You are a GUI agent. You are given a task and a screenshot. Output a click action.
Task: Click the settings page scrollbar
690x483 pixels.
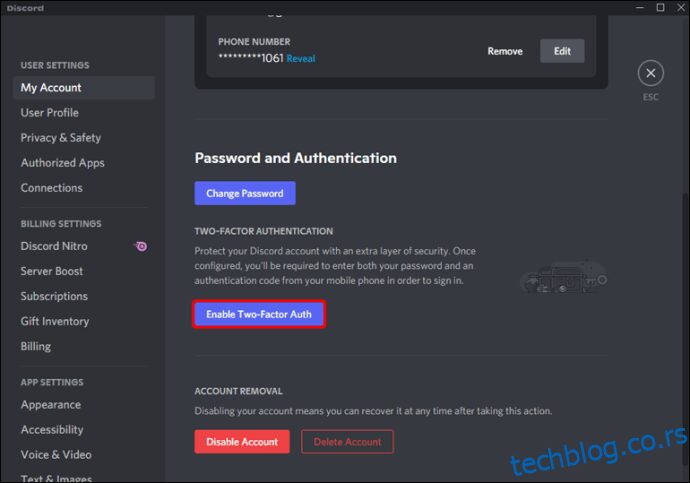click(685, 328)
